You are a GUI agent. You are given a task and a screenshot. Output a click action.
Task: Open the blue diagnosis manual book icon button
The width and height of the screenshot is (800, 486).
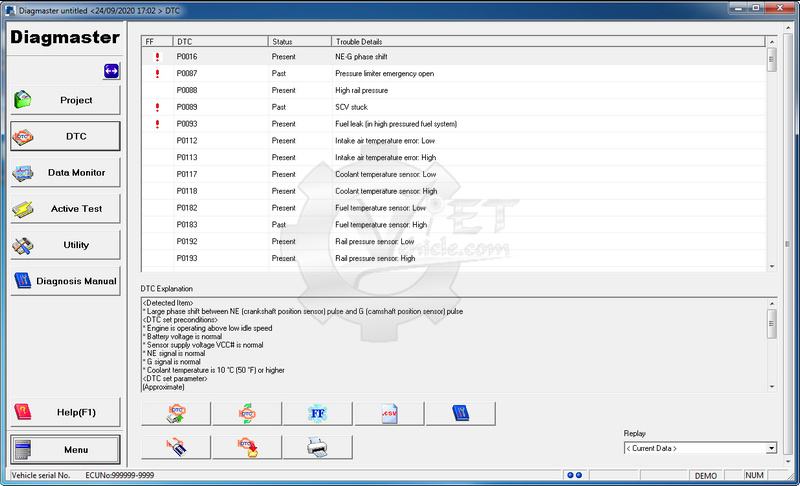point(460,413)
